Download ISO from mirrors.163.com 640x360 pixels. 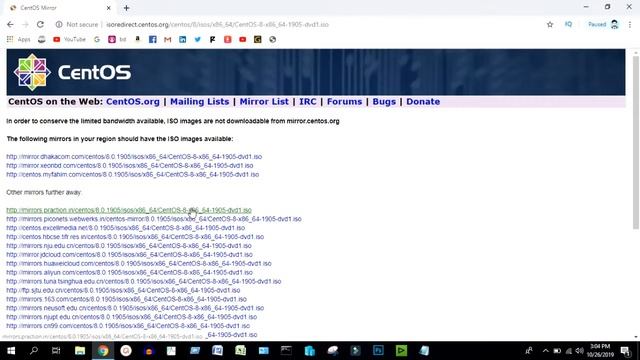[126, 299]
